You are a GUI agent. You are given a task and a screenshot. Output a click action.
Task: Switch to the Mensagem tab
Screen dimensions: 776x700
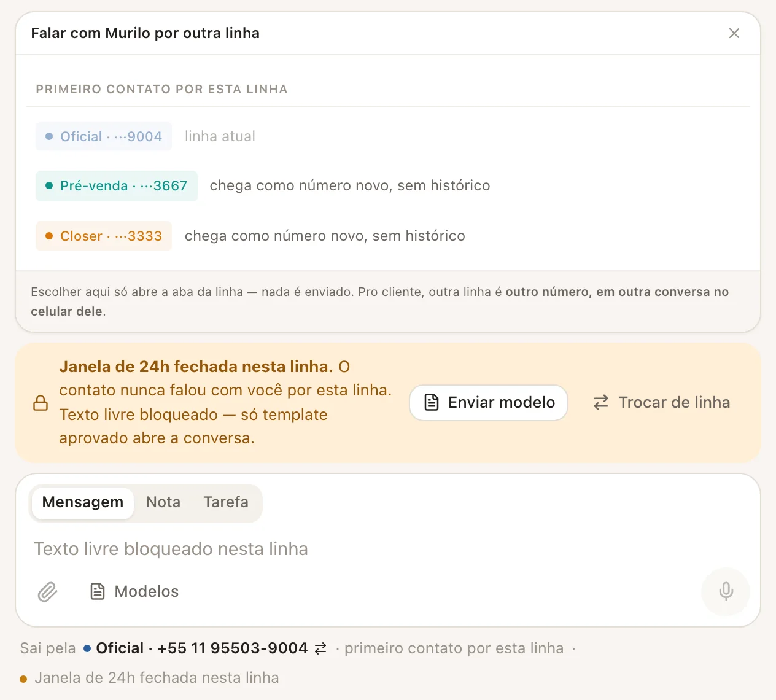click(x=83, y=502)
